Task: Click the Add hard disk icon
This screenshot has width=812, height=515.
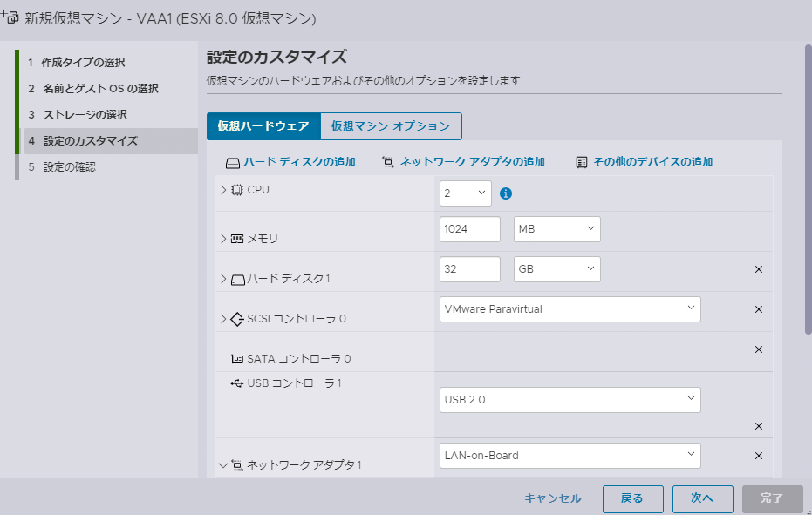Action: 232,162
